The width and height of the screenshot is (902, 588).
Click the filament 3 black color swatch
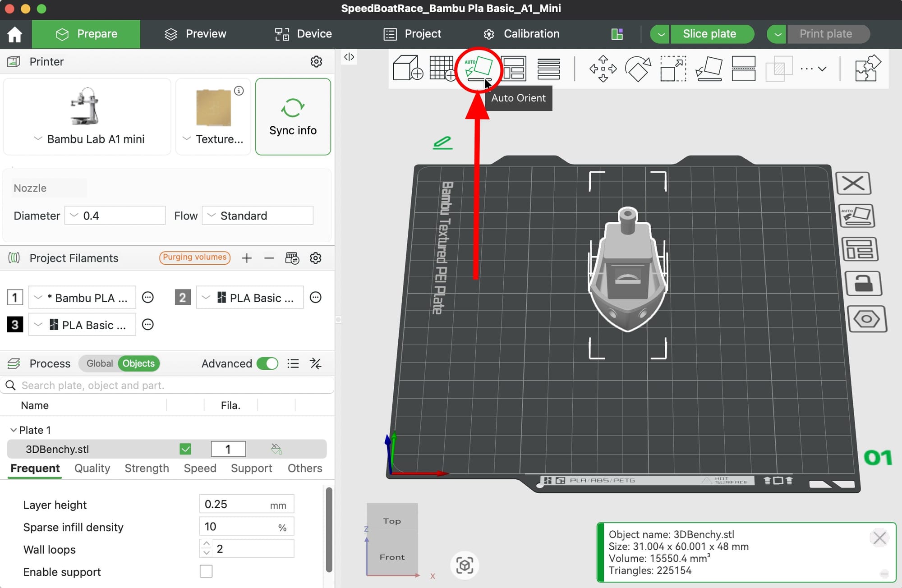click(15, 325)
